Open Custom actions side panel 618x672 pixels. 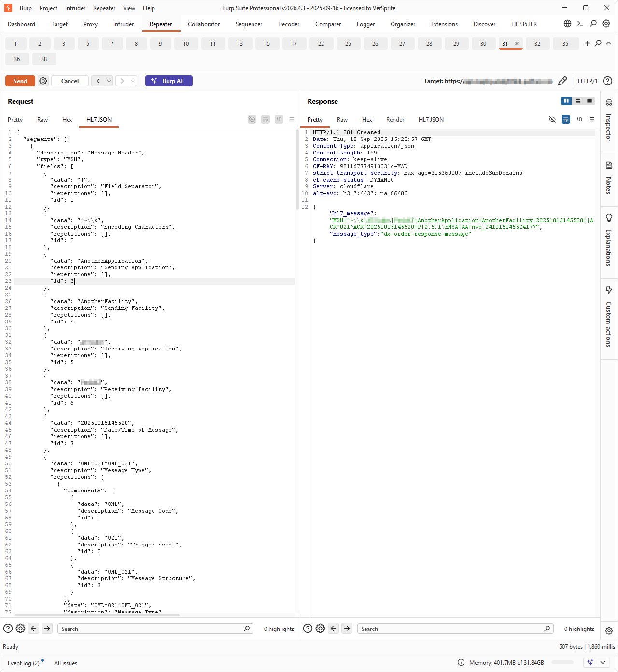(609, 317)
